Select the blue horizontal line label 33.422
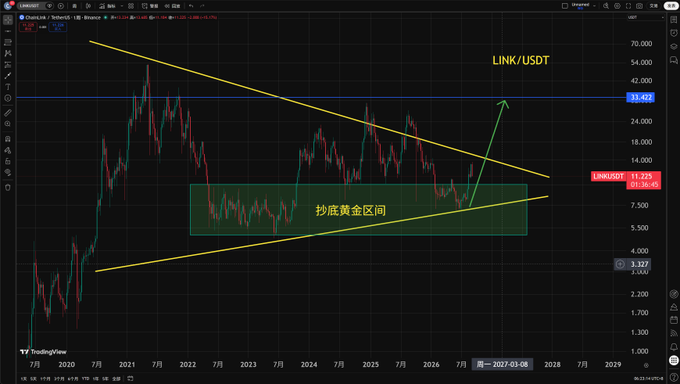Viewport: 680px width, 384px height. point(641,97)
